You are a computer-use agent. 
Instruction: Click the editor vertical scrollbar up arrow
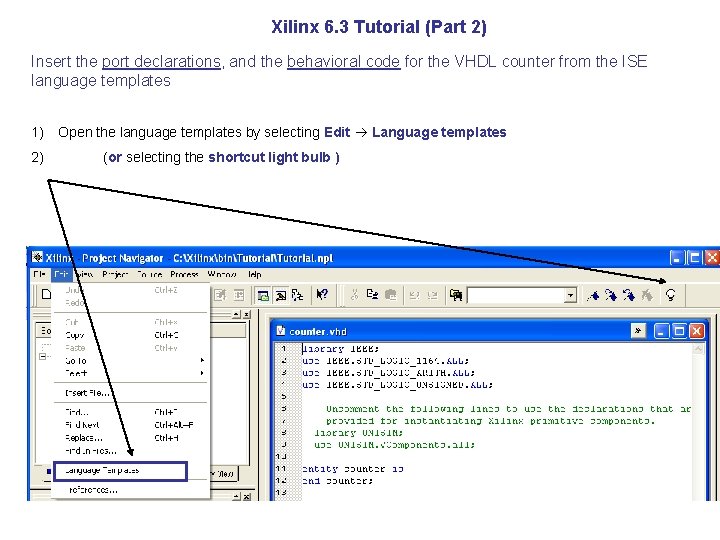tap(698, 349)
